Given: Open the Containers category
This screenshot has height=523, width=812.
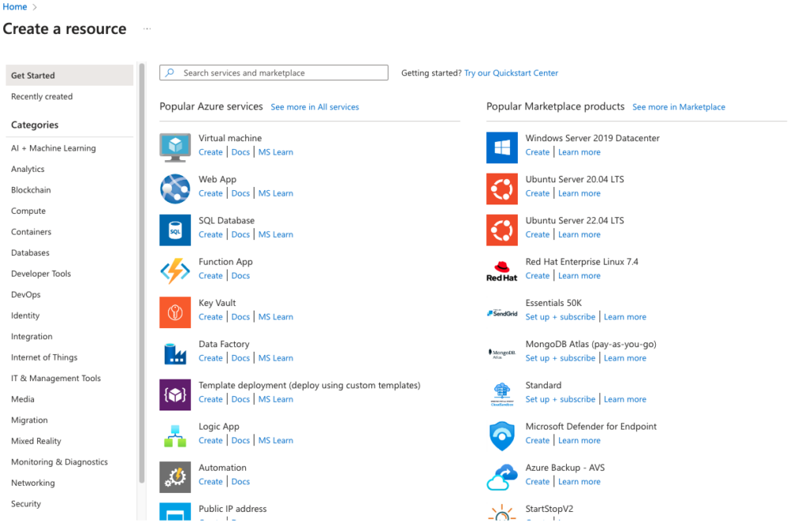Looking at the screenshot, I should coord(31,231).
